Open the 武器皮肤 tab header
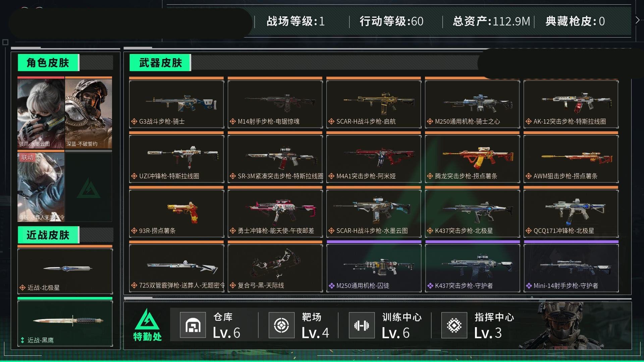Screen dimensions: 644x362 [x=160, y=62]
